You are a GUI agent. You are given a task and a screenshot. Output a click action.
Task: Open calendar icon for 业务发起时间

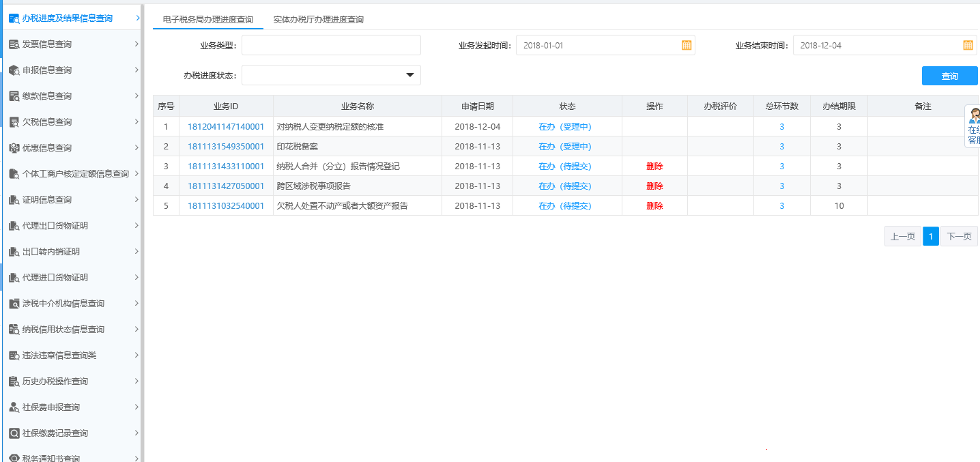tap(687, 45)
